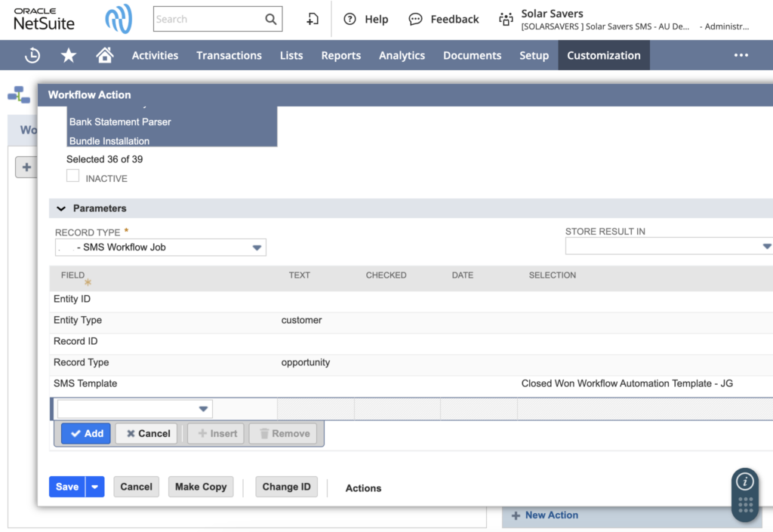Click the Remove row button
The width and height of the screenshot is (773, 532).
(x=283, y=433)
